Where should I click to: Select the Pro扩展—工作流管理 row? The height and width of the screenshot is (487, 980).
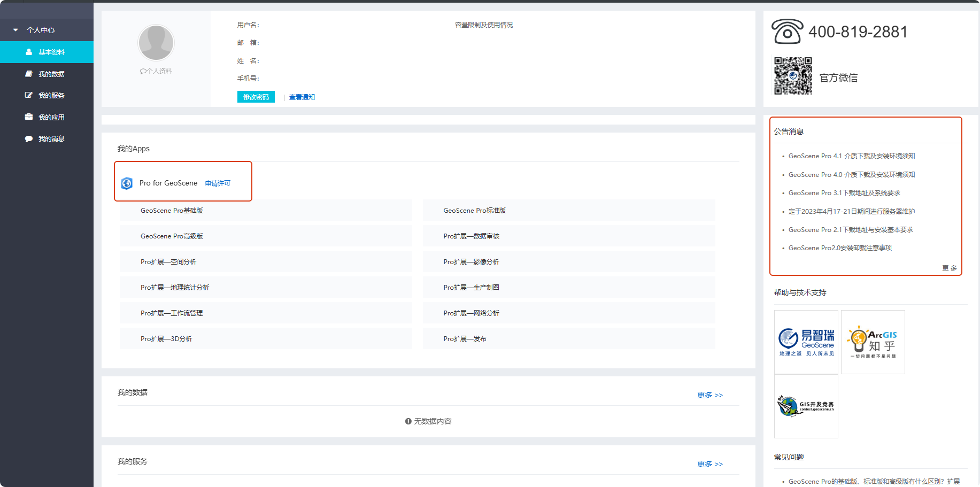pos(266,313)
